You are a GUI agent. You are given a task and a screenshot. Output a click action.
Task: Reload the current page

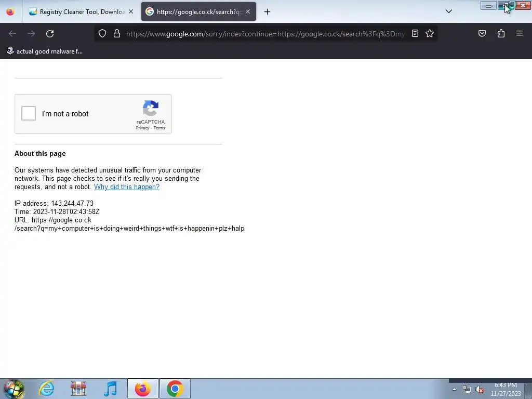tap(50, 34)
